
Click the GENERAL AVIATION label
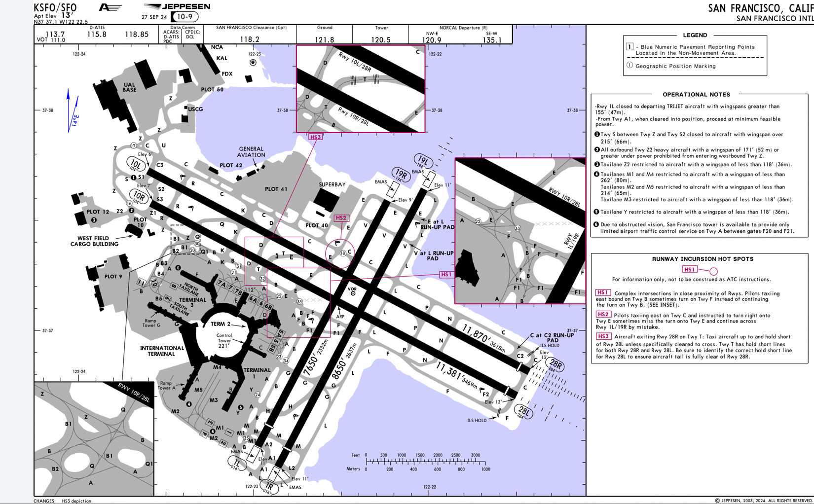(x=251, y=152)
